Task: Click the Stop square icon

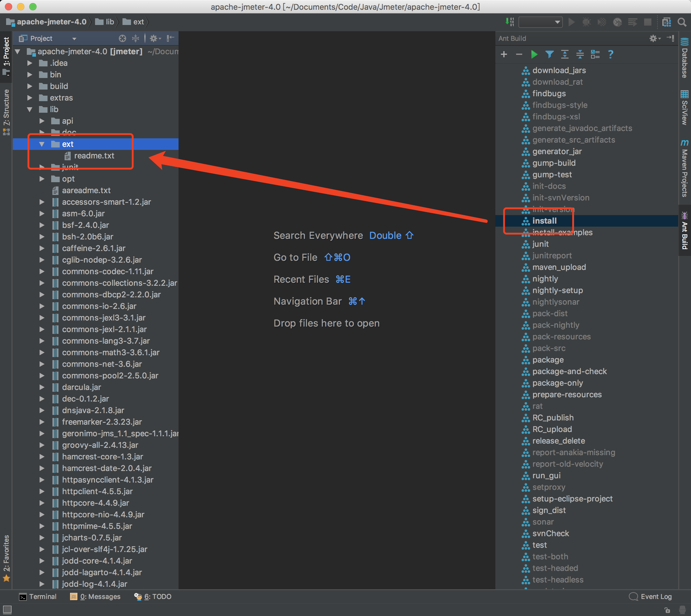Action: click(x=648, y=22)
